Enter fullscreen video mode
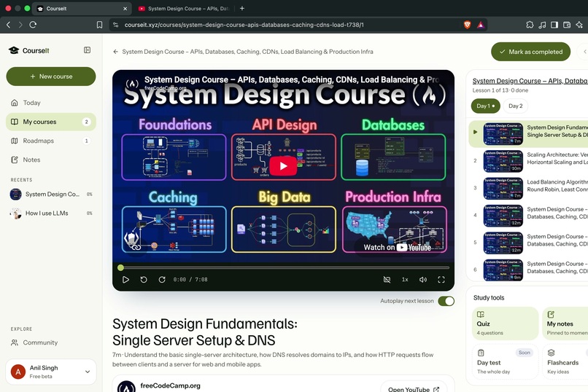The height and width of the screenshot is (392, 588). 441,279
